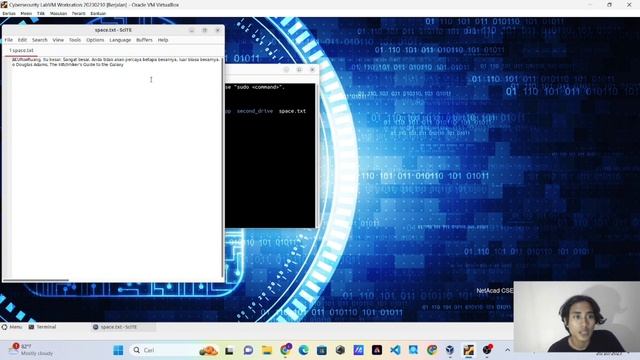
Task: Open the Chat icon on the taskbar
Action: click(248, 350)
